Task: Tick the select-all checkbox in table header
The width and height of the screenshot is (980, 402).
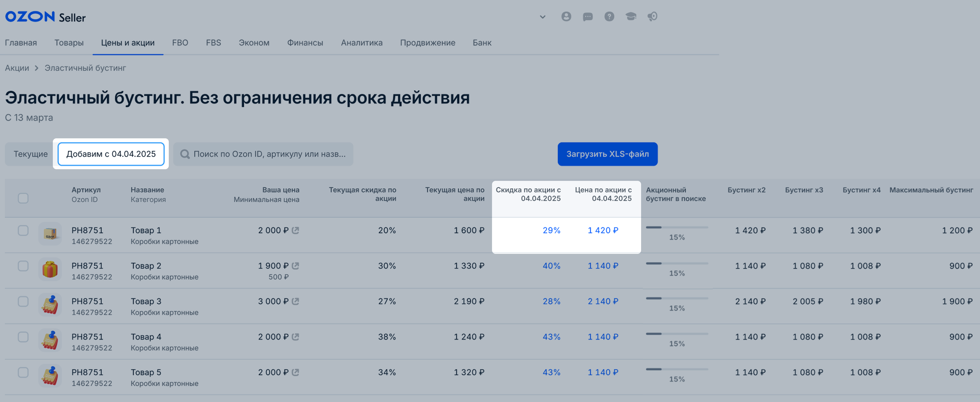Action: coord(23,198)
